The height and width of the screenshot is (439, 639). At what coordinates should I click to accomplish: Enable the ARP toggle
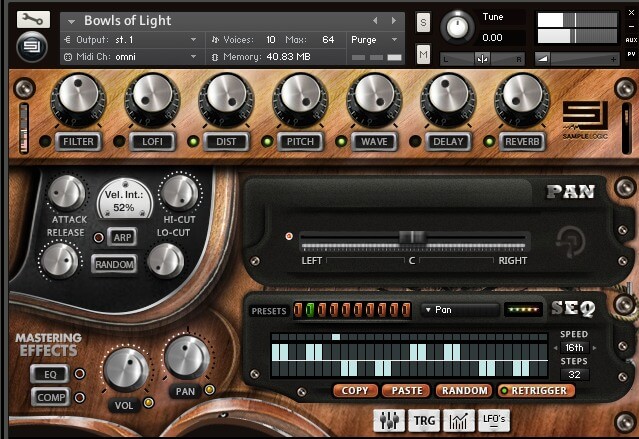click(122, 237)
